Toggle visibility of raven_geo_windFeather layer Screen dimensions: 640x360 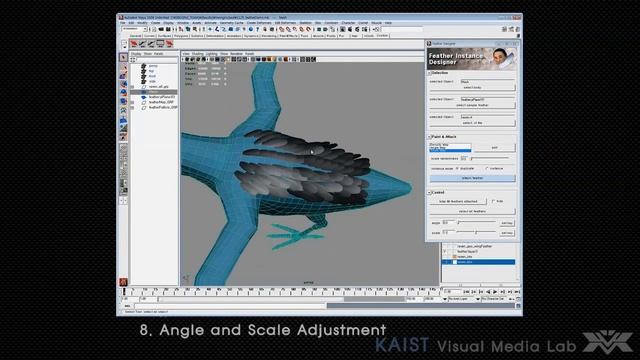tap(445, 247)
